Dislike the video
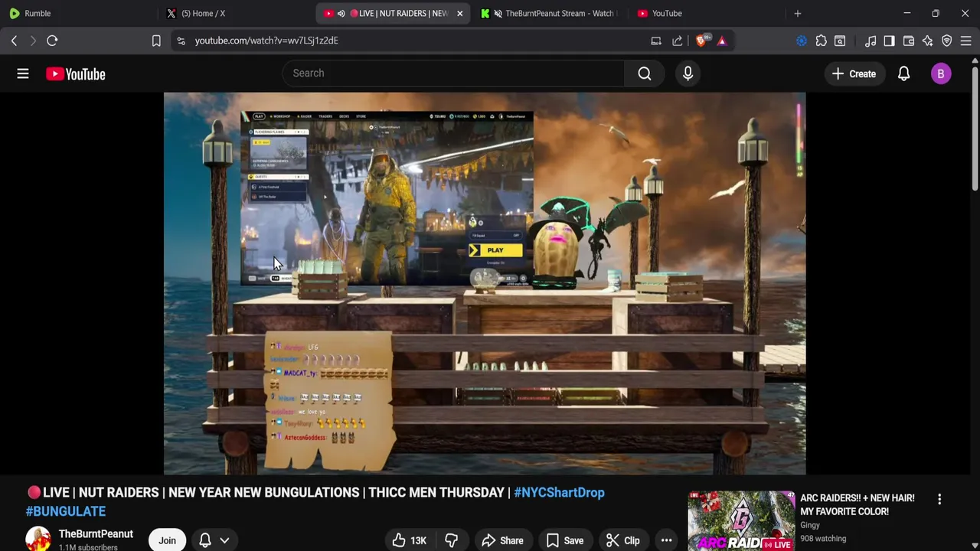Viewport: 980px width, 551px height. tap(451, 540)
